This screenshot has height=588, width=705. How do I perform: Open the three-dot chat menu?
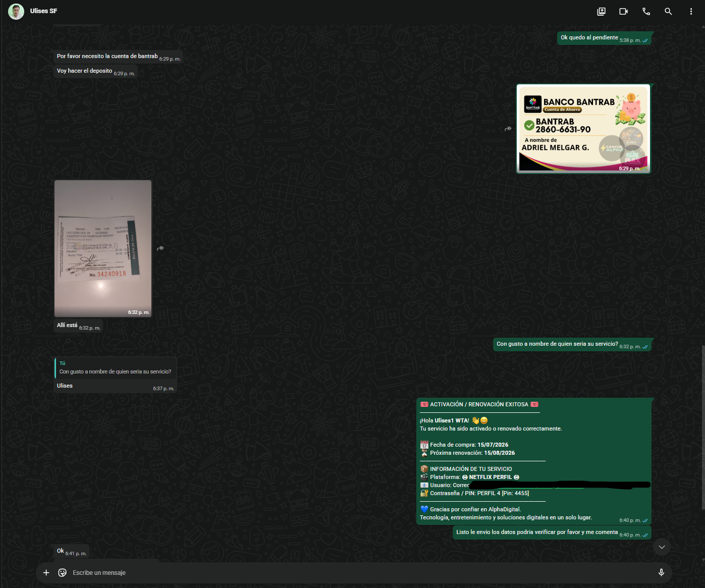tap(691, 11)
